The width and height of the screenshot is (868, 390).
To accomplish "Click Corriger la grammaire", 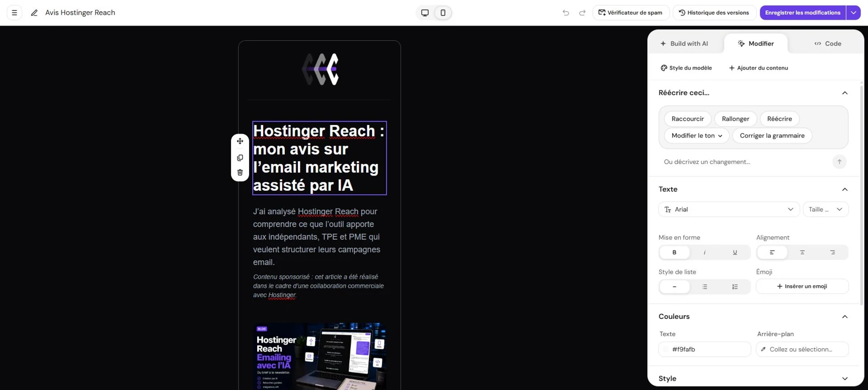I will point(772,136).
